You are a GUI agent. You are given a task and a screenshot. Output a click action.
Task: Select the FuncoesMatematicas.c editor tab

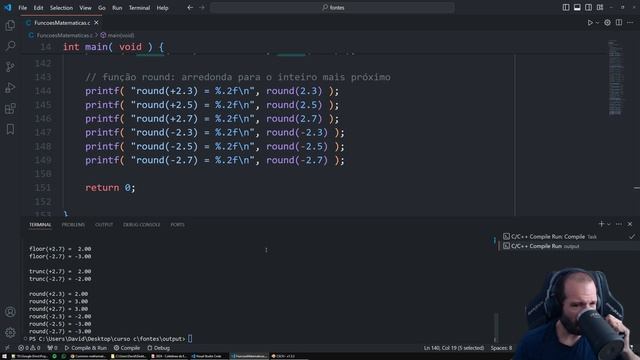(x=61, y=23)
